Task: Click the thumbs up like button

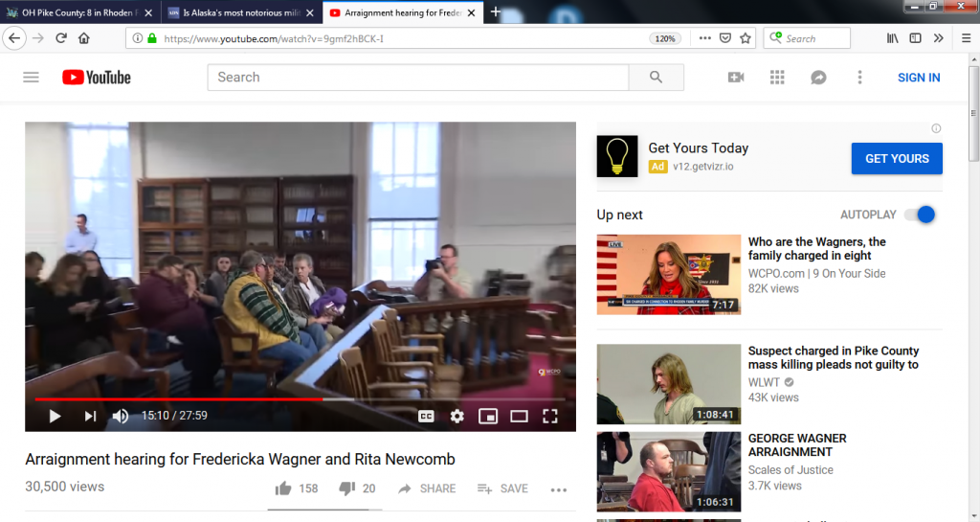Action: (283, 488)
